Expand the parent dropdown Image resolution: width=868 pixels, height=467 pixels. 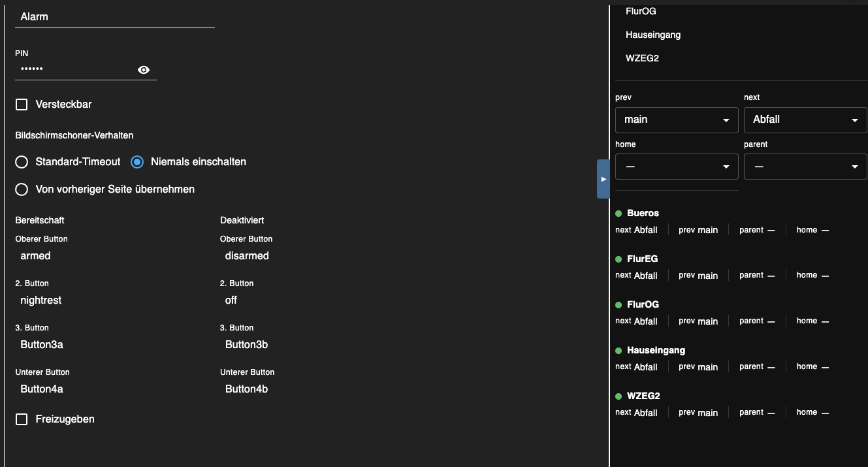tap(805, 167)
